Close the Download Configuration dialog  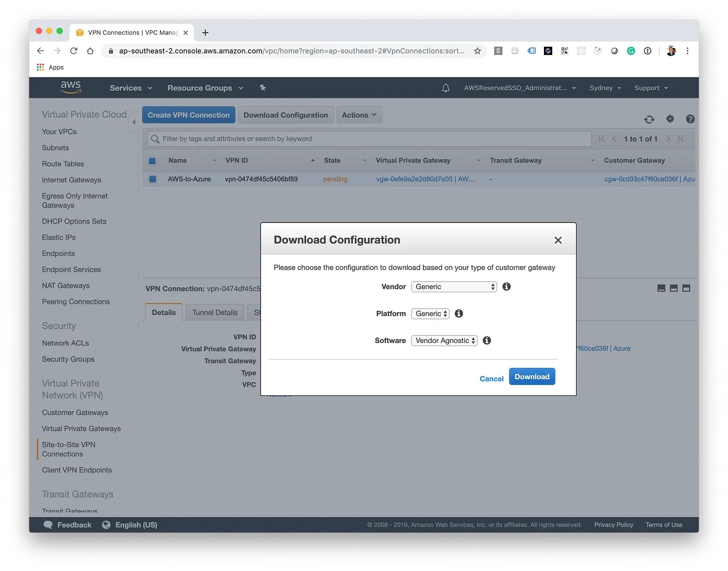(x=558, y=240)
